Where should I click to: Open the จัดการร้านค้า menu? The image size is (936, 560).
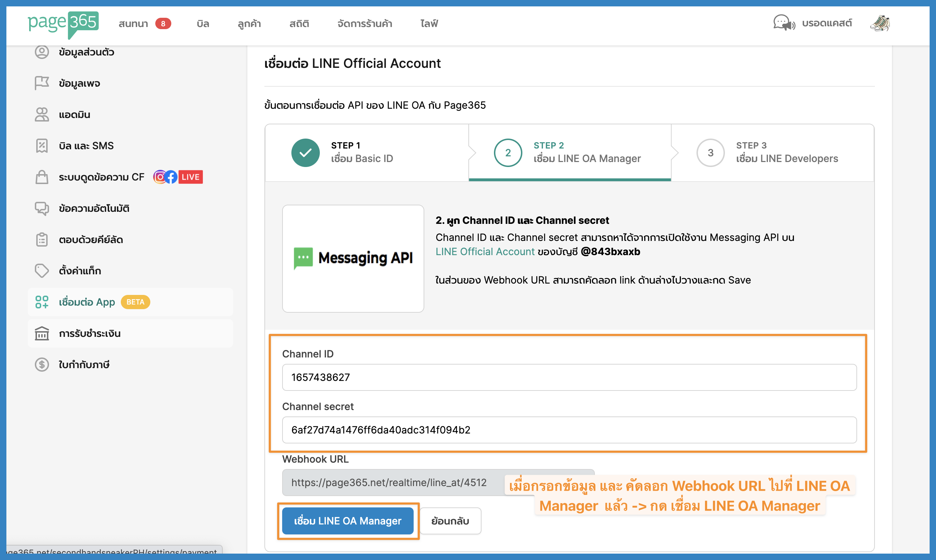(365, 23)
